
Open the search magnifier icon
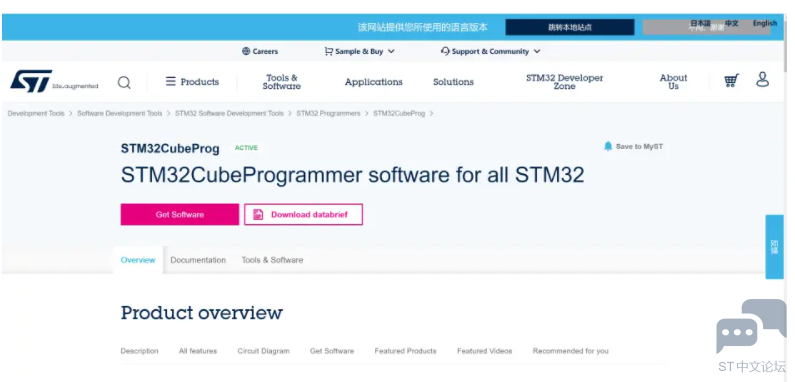pyautogui.click(x=124, y=82)
